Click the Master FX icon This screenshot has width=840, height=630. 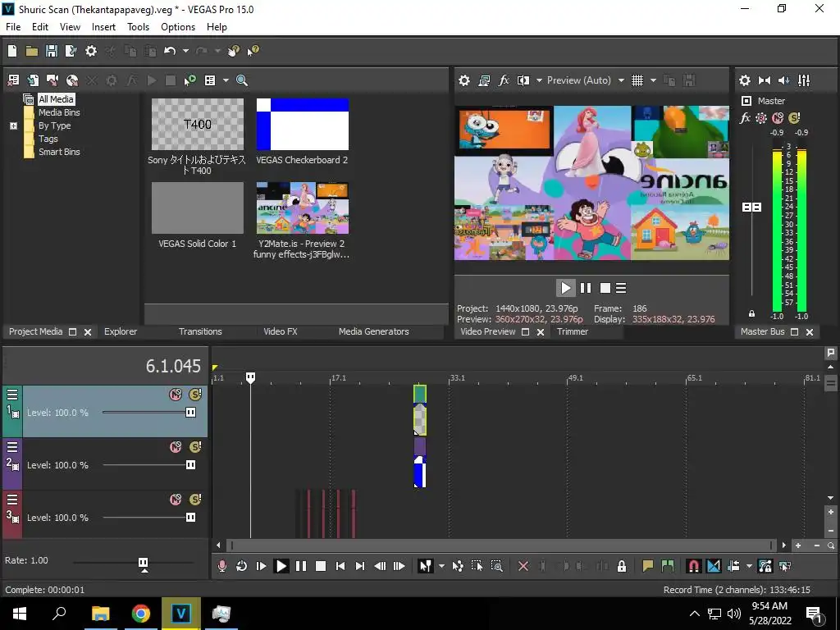[745, 118]
